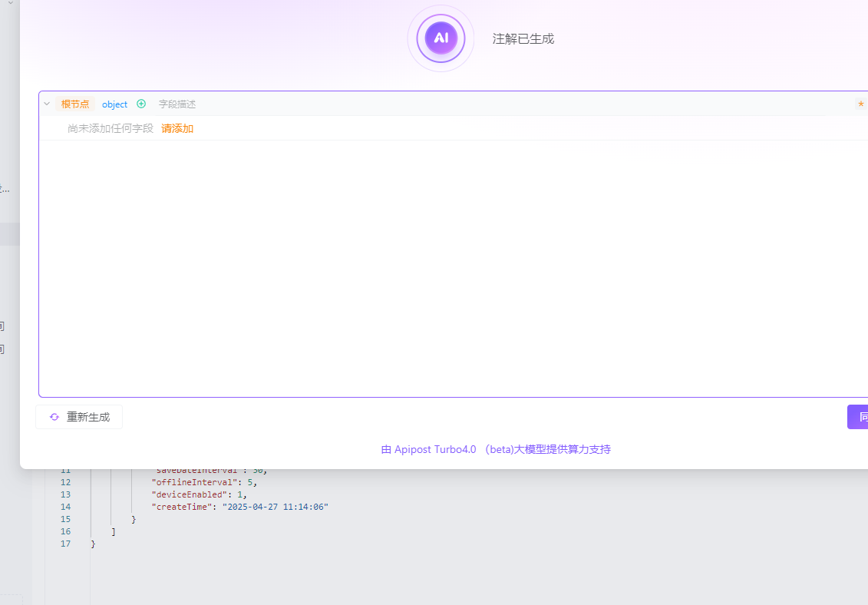868x605 pixels.
Task: Click the Apipost Turbo4.0 footer text
Action: click(496, 449)
